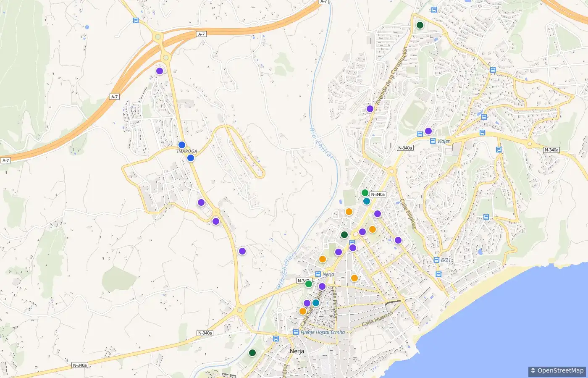Select the Nerja bus stop icon

click(x=318, y=274)
